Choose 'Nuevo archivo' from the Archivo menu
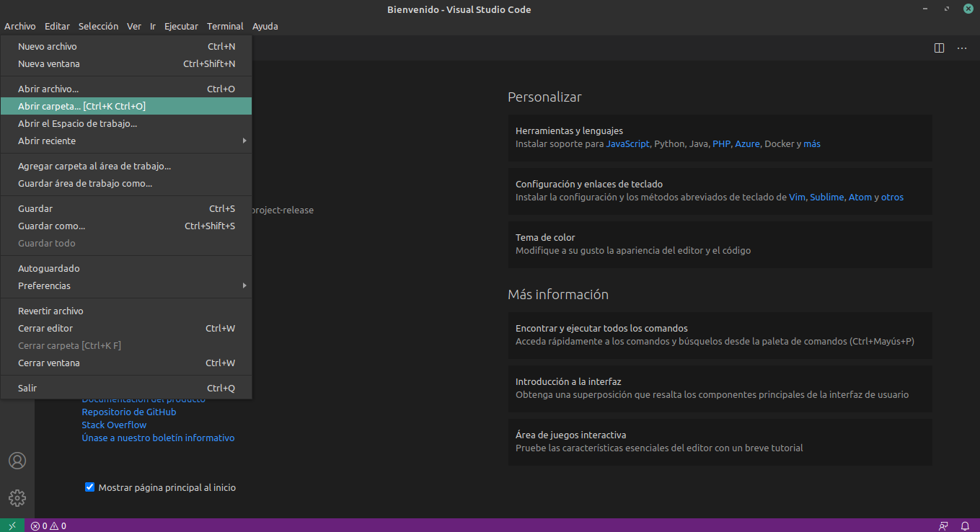Screen dimensions: 980x532 [126, 46]
